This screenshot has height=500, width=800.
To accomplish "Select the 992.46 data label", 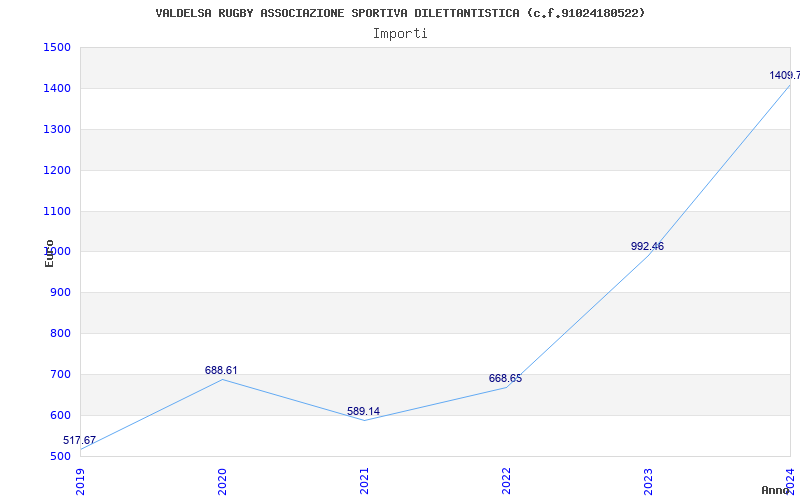I will click(647, 246).
